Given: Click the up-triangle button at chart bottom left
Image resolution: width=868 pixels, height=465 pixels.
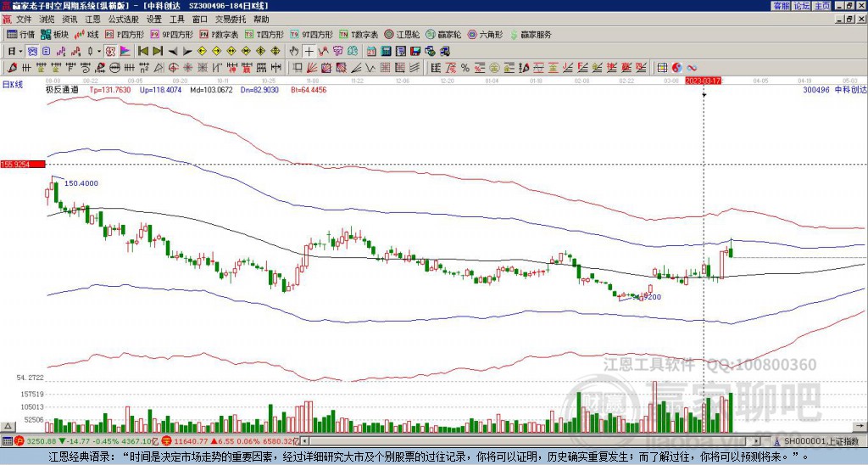Looking at the screenshot, I should pyautogui.click(x=8, y=426).
